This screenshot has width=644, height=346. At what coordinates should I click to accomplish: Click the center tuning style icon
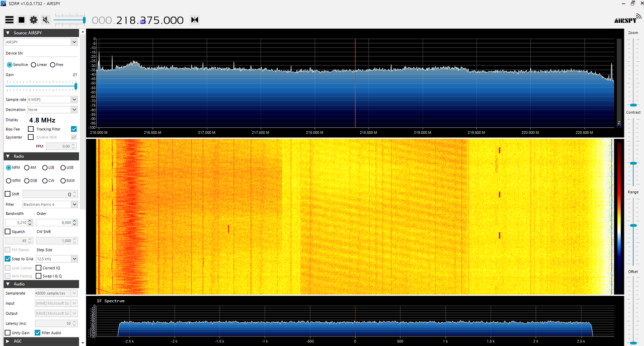pos(195,20)
